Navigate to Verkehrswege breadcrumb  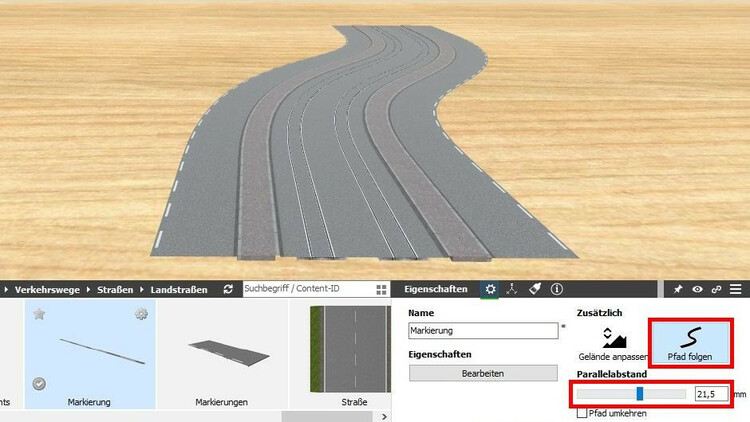[x=47, y=289]
